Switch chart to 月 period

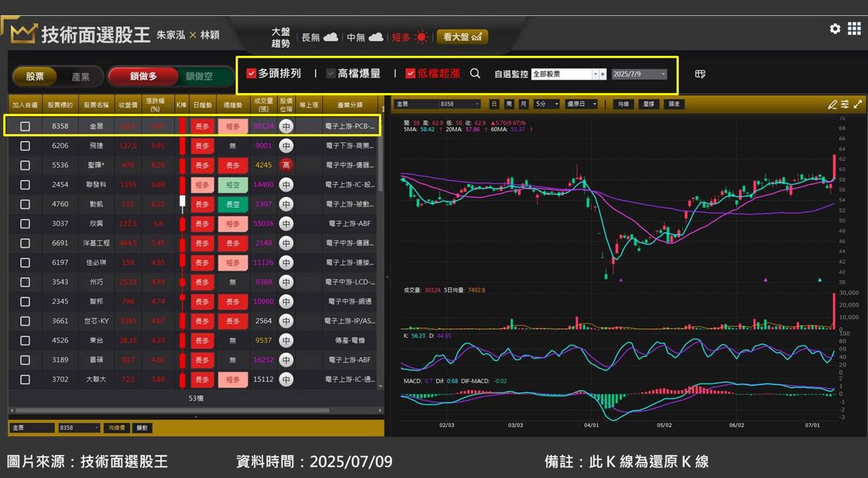(524, 104)
